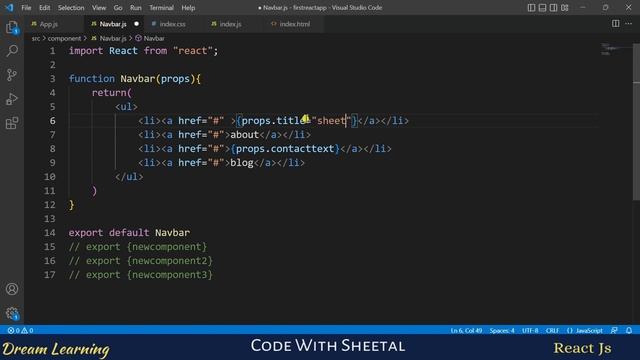
Task: Open the Selection menu
Action: pyautogui.click(x=71, y=8)
